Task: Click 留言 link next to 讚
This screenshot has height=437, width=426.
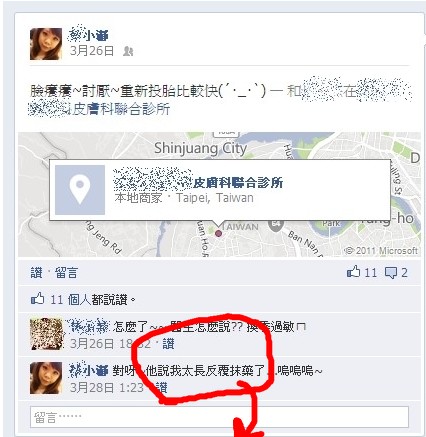Action: click(x=66, y=273)
